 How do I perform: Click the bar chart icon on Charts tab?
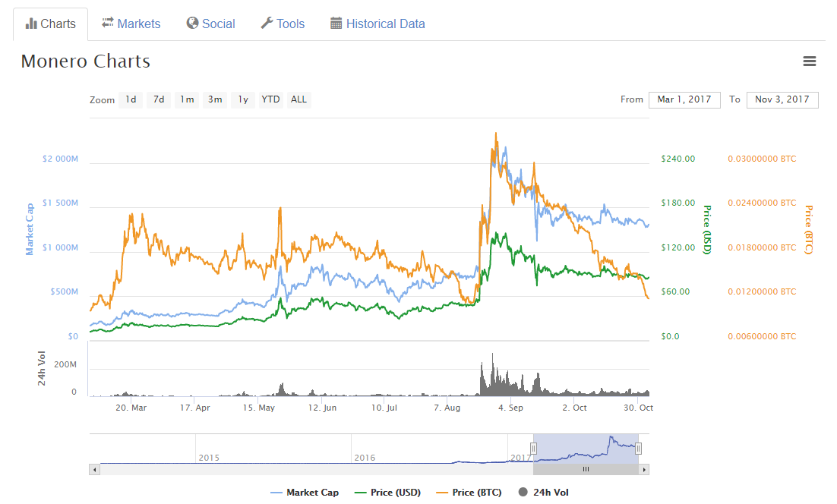[x=31, y=24]
